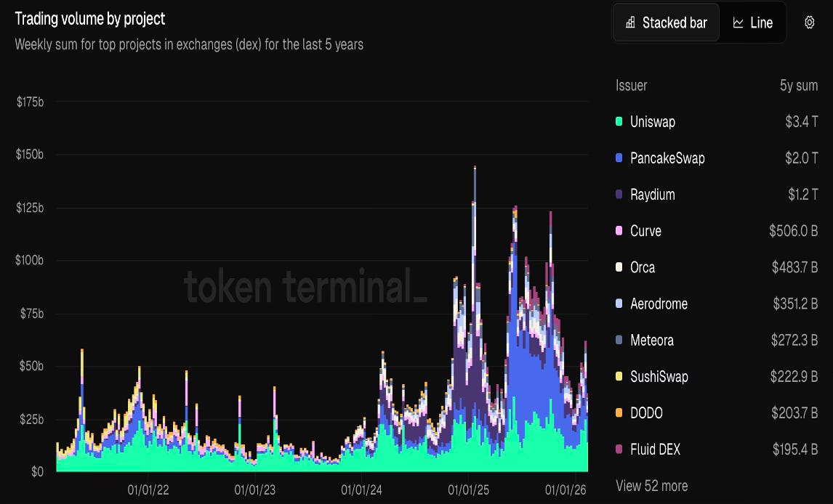Viewport: 833px width, 504px height.
Task: Click Fluid DEX magenta color swatch
Action: point(619,450)
